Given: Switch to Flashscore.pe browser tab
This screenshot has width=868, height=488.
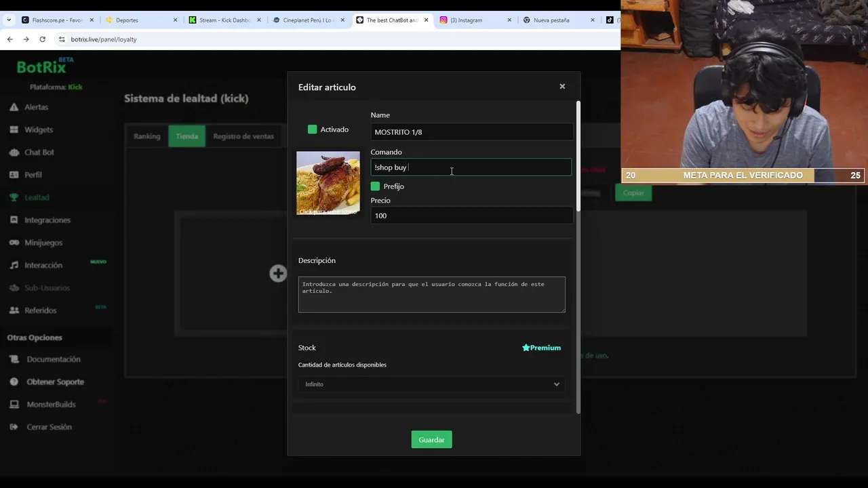Looking at the screenshot, I should pyautogui.click(x=58, y=20).
